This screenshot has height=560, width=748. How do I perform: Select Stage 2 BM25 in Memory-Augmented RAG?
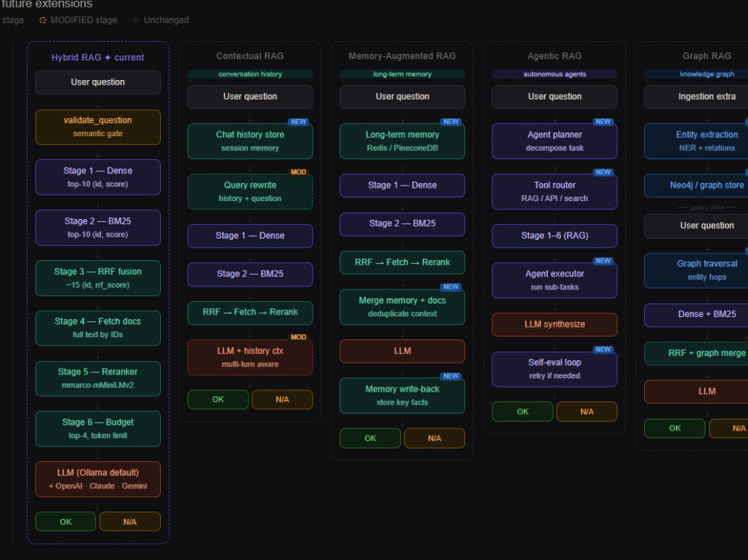pyautogui.click(x=402, y=224)
